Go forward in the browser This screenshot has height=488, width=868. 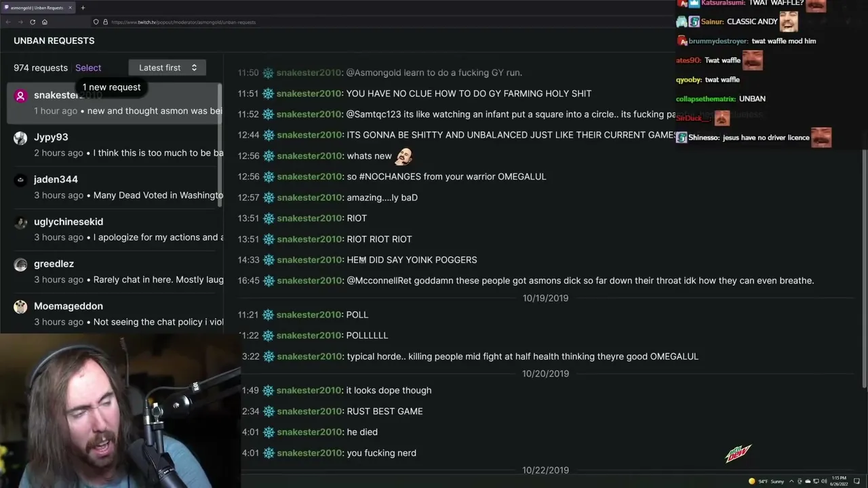click(x=20, y=22)
